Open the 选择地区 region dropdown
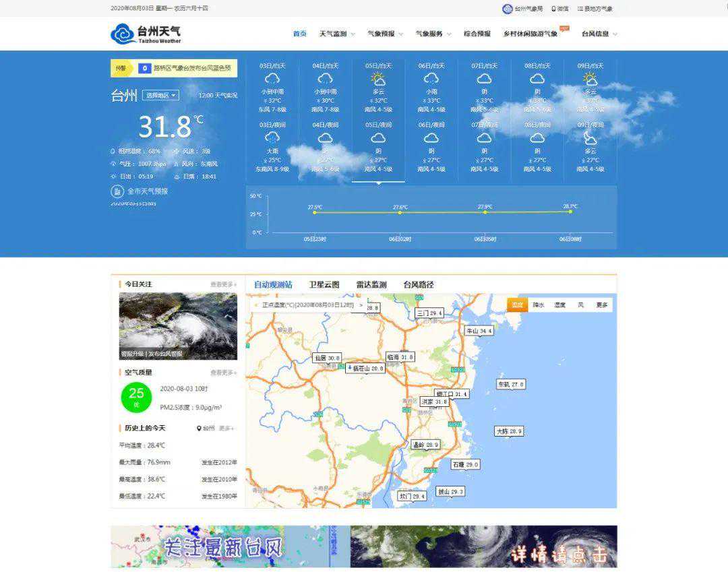 (x=160, y=96)
